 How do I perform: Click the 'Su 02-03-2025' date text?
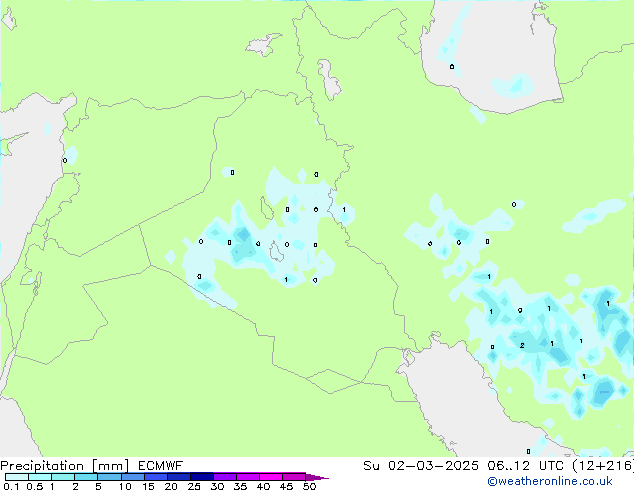(421, 466)
